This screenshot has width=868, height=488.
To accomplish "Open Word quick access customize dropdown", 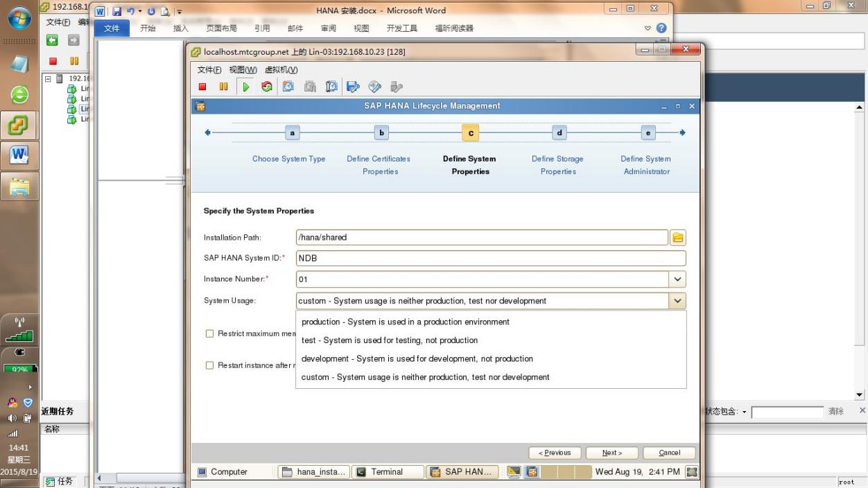I will [179, 11].
